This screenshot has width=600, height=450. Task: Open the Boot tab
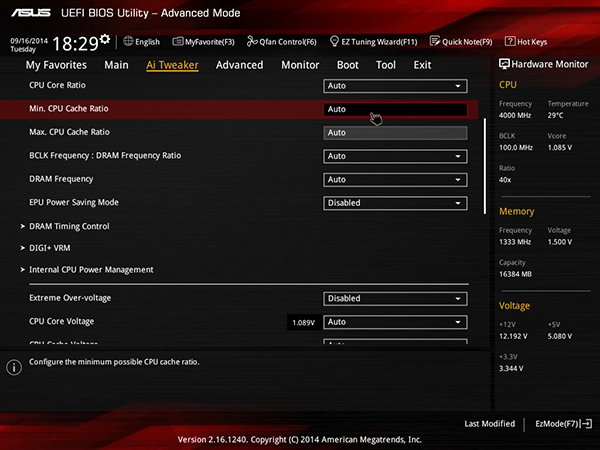coord(347,65)
